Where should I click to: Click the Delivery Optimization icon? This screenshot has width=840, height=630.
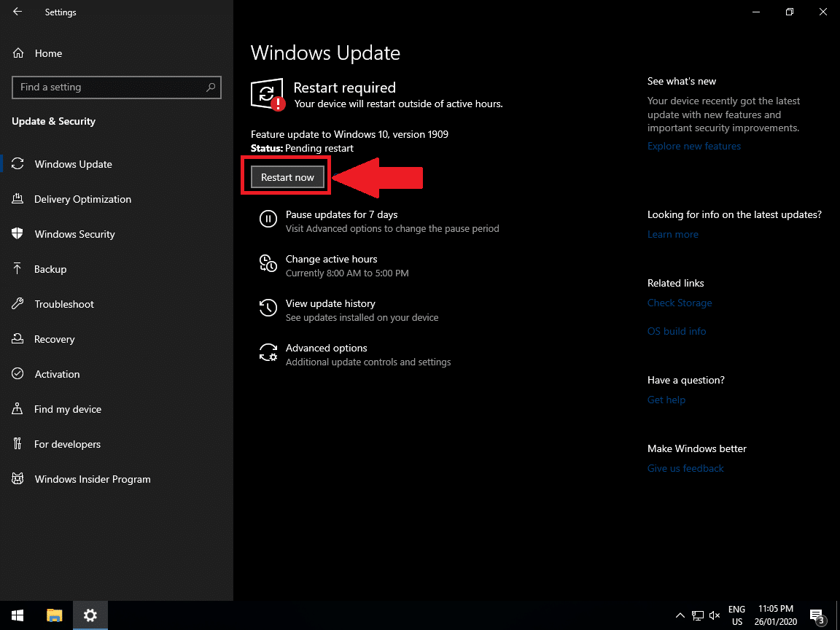coord(17,199)
